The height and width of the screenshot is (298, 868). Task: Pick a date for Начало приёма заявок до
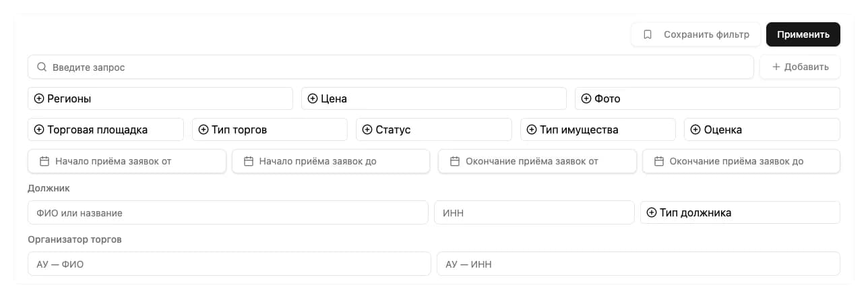331,161
